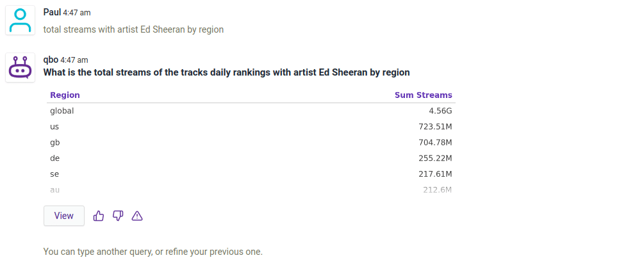Screen dimensions: 644x267
Task: Click the qbo robot avatar icon
Action: click(21, 67)
